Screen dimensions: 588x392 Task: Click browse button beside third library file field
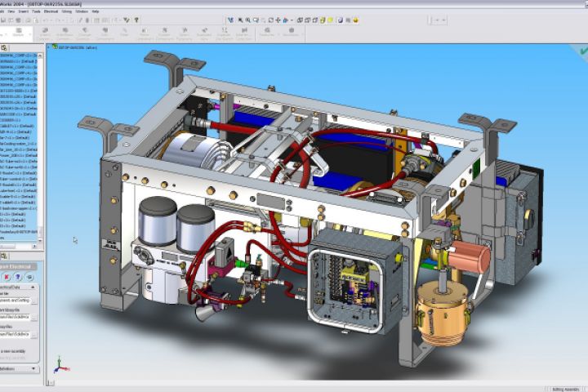click(34, 335)
